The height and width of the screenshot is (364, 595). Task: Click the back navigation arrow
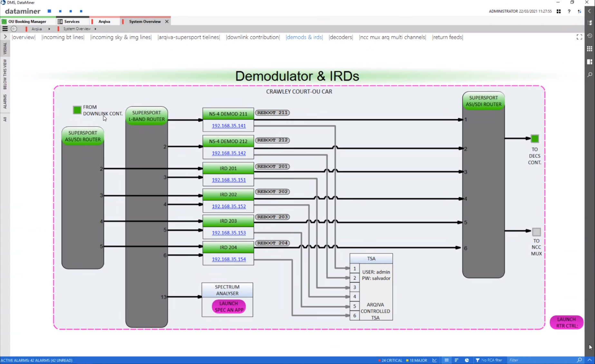coord(14,29)
